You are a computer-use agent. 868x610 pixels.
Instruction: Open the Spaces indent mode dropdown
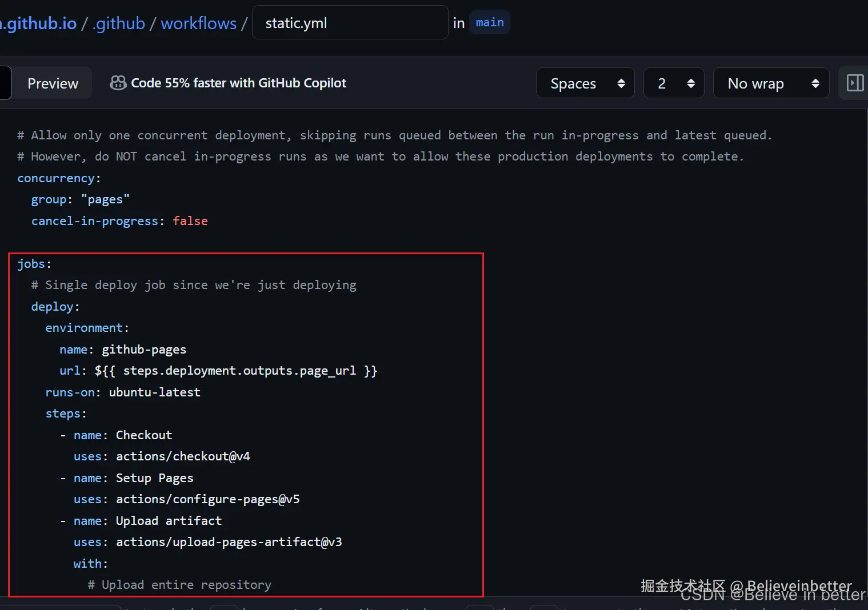tap(585, 83)
